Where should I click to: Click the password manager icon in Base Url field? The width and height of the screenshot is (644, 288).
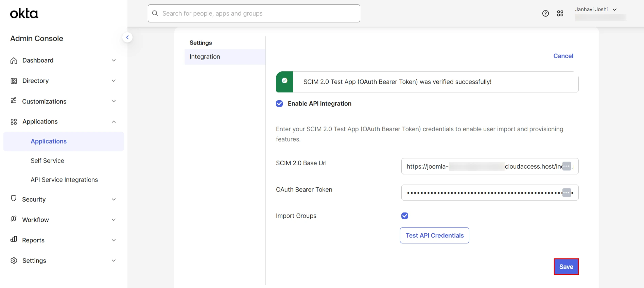coord(567,166)
